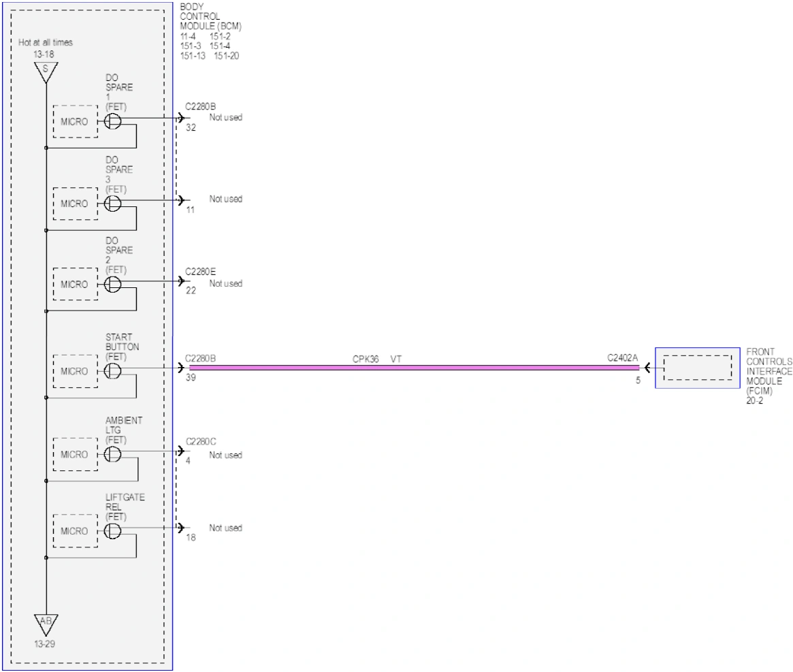Click the "Hot at all times" label
The height and width of the screenshot is (672, 793).
point(46,42)
